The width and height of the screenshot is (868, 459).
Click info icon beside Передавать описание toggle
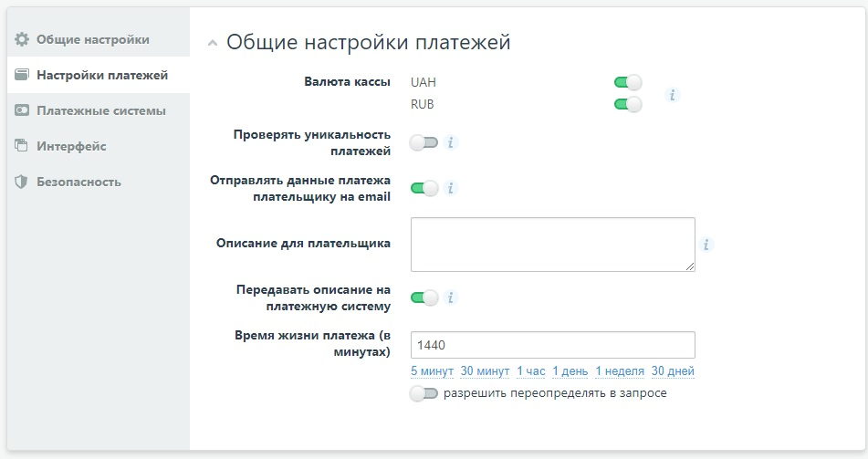[x=450, y=297]
